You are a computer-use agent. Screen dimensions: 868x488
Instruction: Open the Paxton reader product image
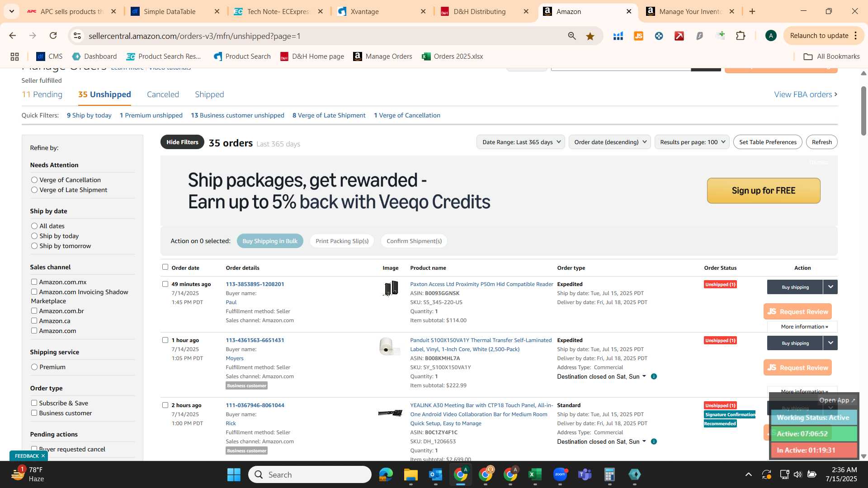(391, 288)
